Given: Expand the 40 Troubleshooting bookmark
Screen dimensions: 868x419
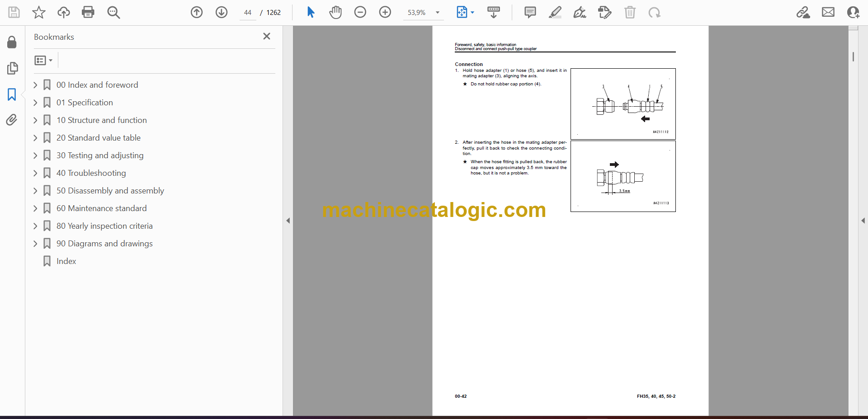Looking at the screenshot, I should (x=35, y=173).
